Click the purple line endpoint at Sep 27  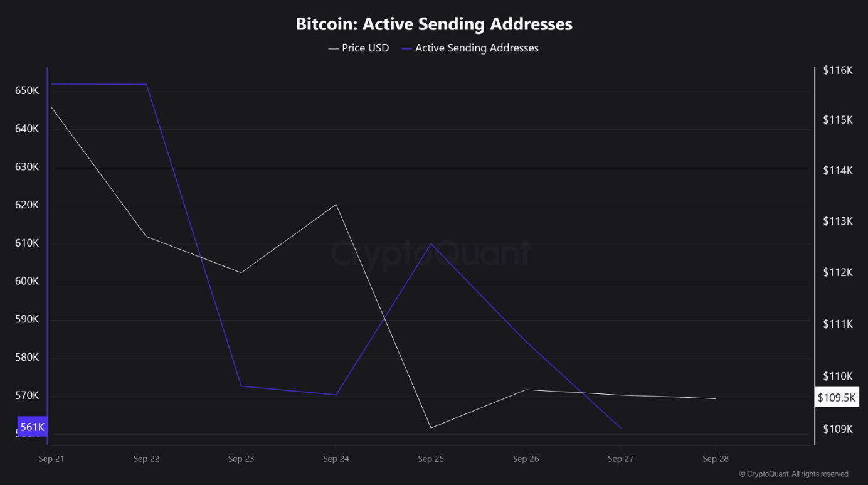(621, 429)
